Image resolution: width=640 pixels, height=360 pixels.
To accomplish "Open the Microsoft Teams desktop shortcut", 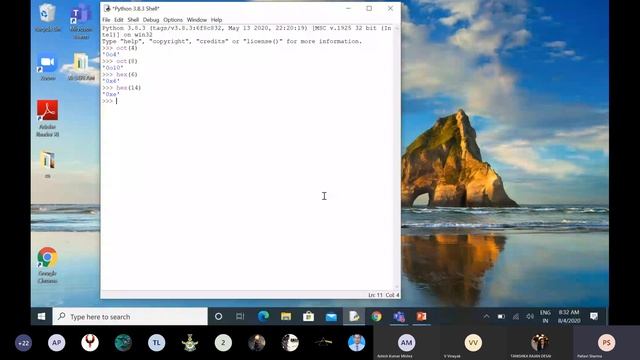I will coord(81,20).
